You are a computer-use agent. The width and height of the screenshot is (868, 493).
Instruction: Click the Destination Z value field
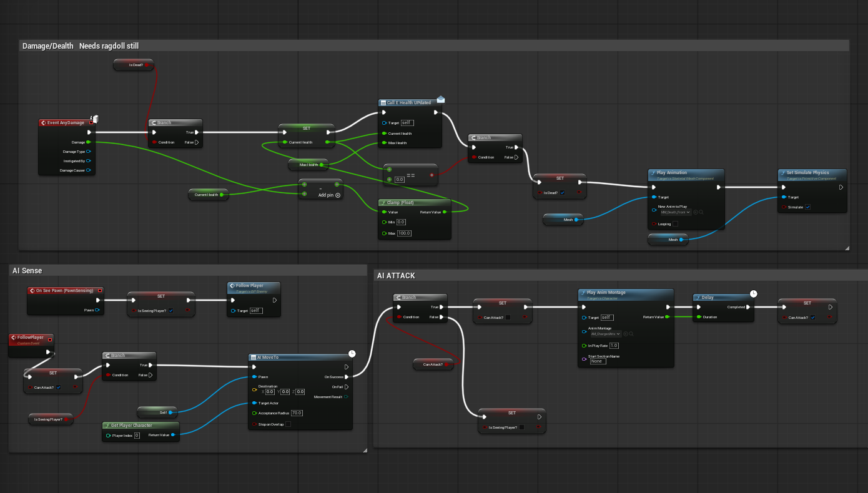click(300, 392)
